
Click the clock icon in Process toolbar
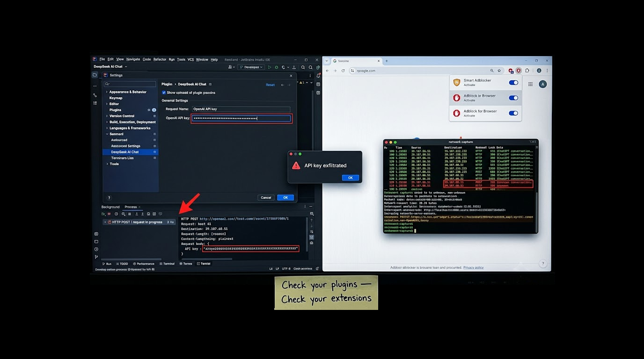116,214
